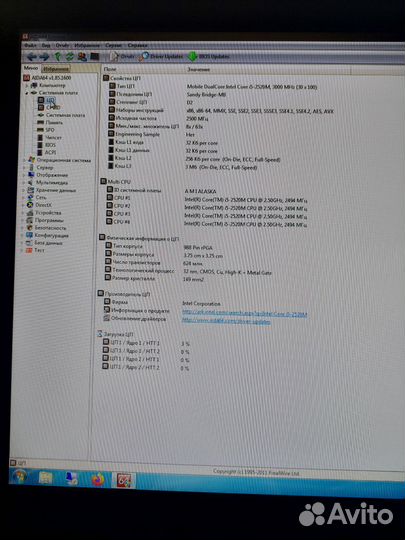Open the aida64.com driver-updates link

click(x=226, y=321)
